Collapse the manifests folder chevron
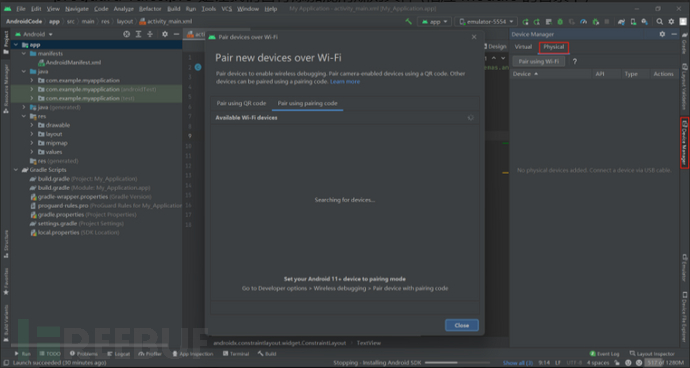This screenshot has width=690, height=368. pos(25,54)
